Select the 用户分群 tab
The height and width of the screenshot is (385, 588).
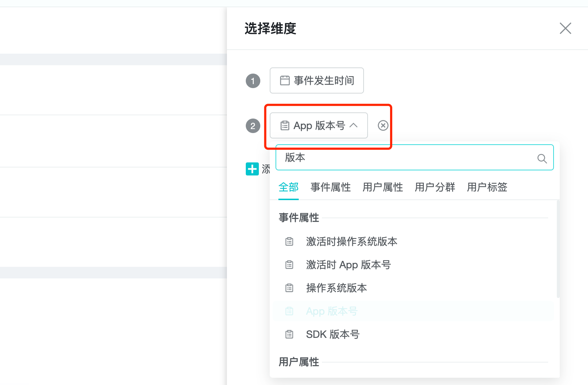point(435,187)
